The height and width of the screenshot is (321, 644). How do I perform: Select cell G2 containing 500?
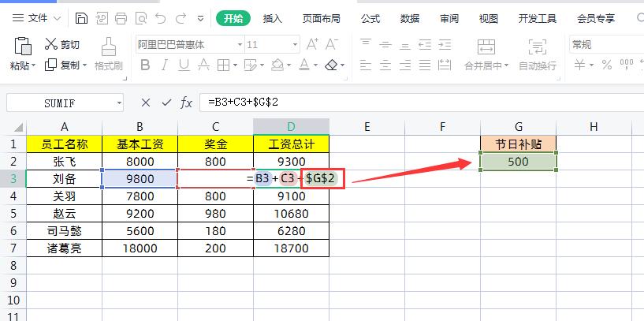519,162
